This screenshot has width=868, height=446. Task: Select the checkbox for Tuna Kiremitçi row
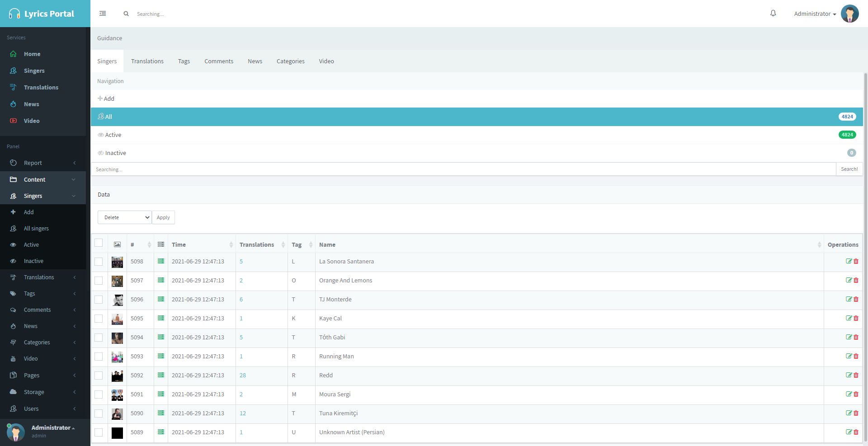(x=99, y=413)
